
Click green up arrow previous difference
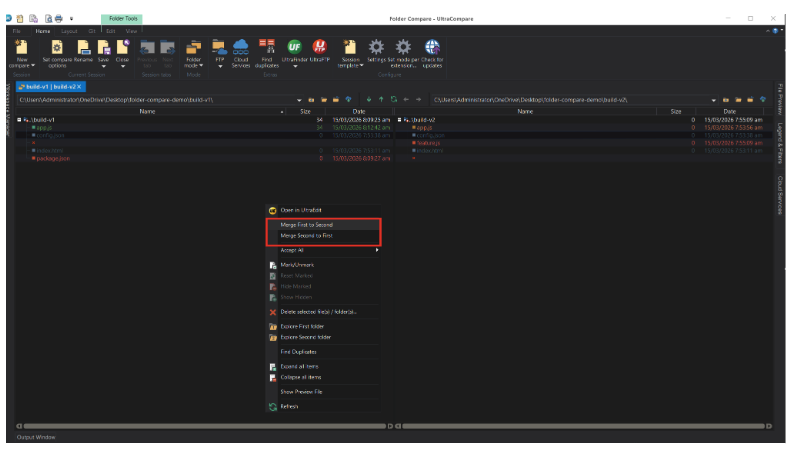pyautogui.click(x=381, y=99)
